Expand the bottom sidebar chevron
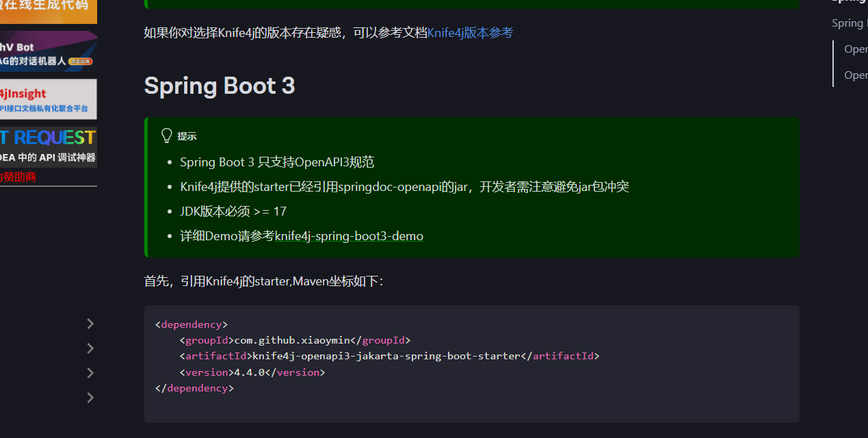Viewport: 868px width, 438px height. pyautogui.click(x=90, y=397)
